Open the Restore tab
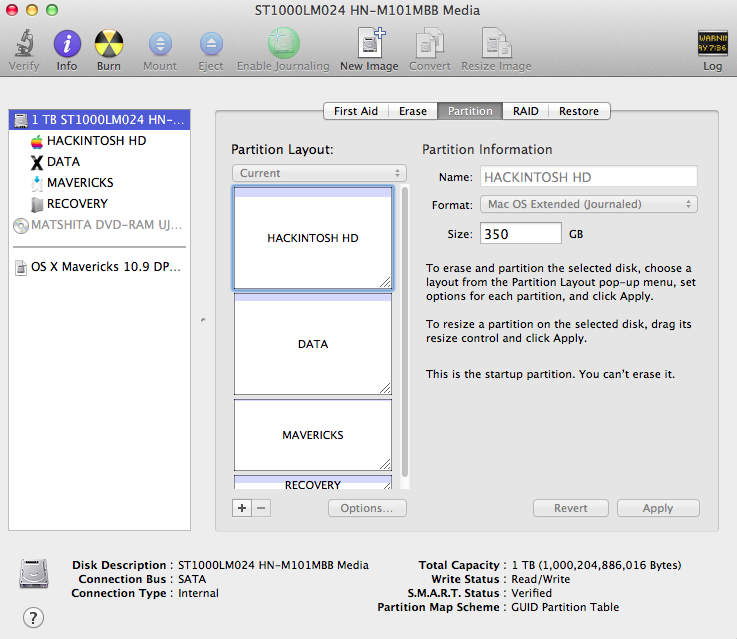 tap(579, 111)
